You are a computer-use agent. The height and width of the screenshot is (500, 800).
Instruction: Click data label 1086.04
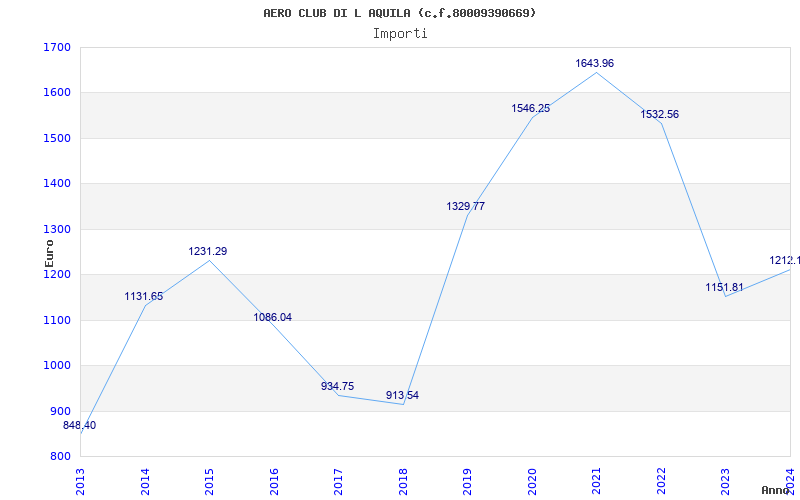272,317
